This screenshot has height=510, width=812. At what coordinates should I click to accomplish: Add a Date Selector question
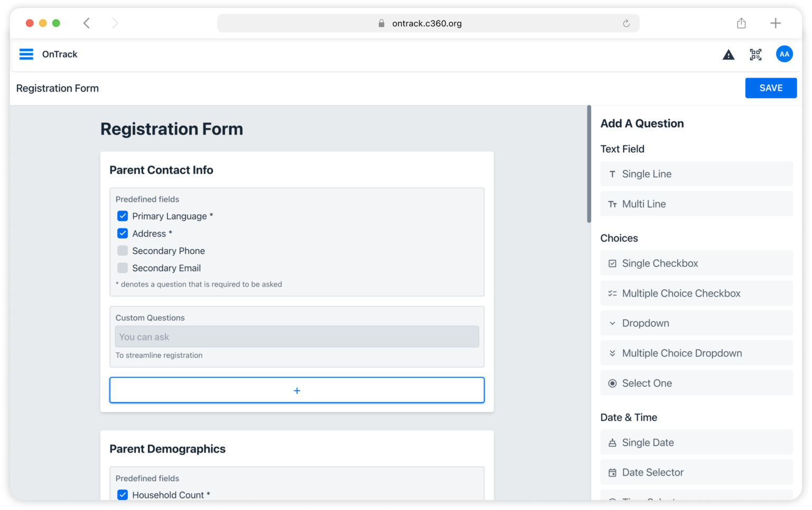tap(696, 472)
